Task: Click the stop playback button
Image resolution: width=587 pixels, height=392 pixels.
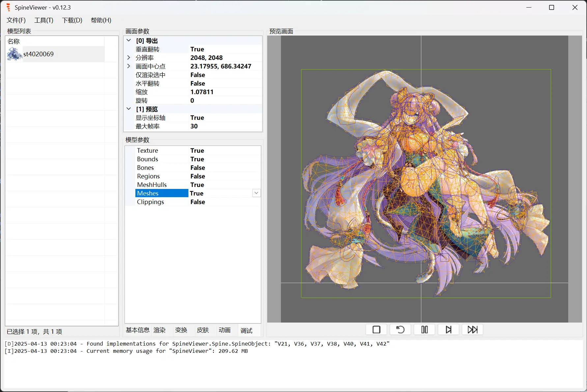Action: pos(376,329)
